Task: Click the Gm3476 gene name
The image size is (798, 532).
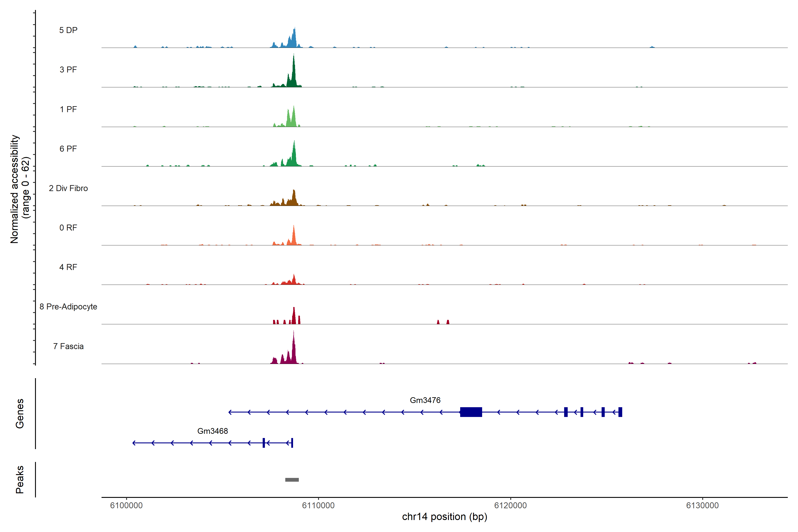Action: coord(425,400)
